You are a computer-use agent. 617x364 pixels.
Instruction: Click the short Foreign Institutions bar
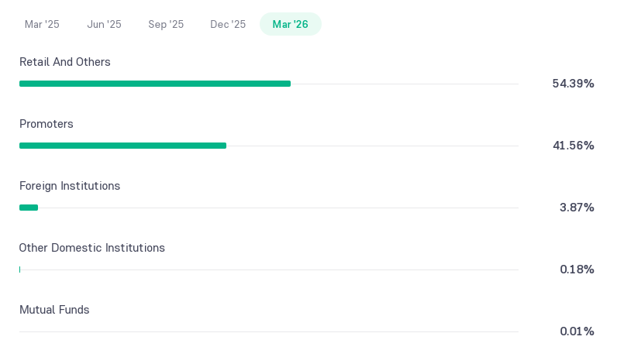coord(29,208)
